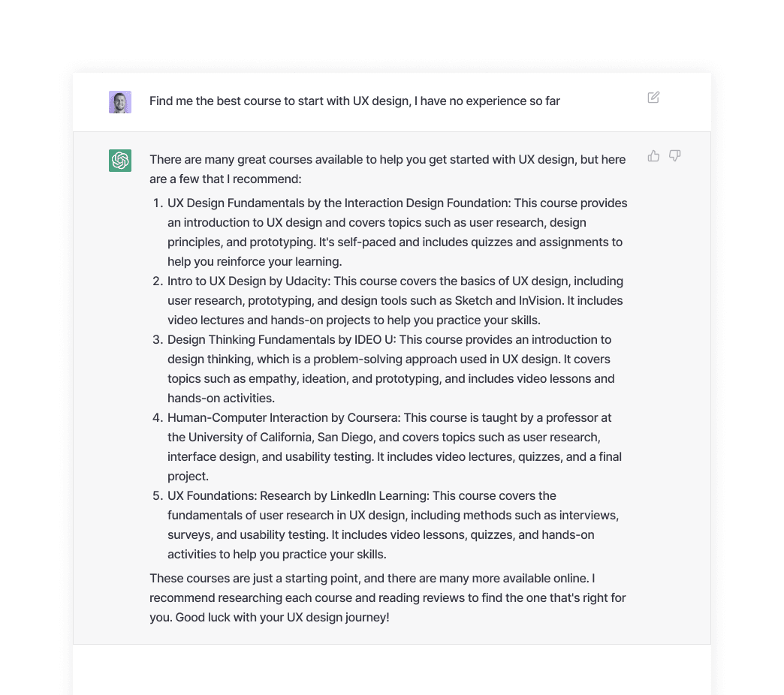Click the user prompt about best UX course
This screenshot has width=784, height=695.
(x=354, y=101)
